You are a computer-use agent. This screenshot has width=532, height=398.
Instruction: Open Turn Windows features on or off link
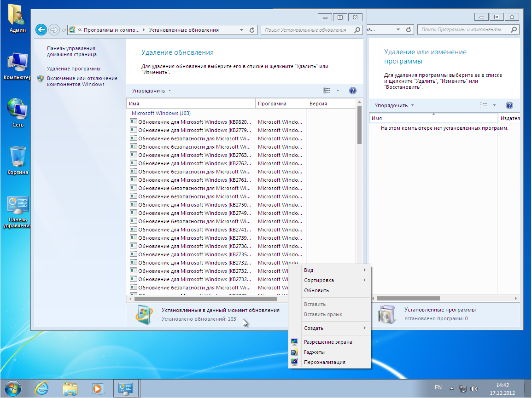coord(82,81)
